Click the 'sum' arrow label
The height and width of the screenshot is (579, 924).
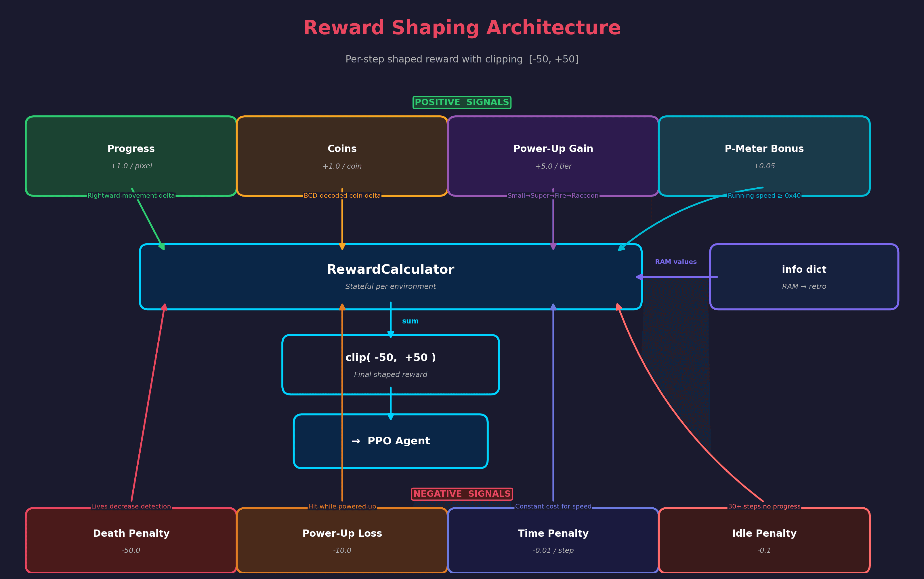click(x=410, y=321)
